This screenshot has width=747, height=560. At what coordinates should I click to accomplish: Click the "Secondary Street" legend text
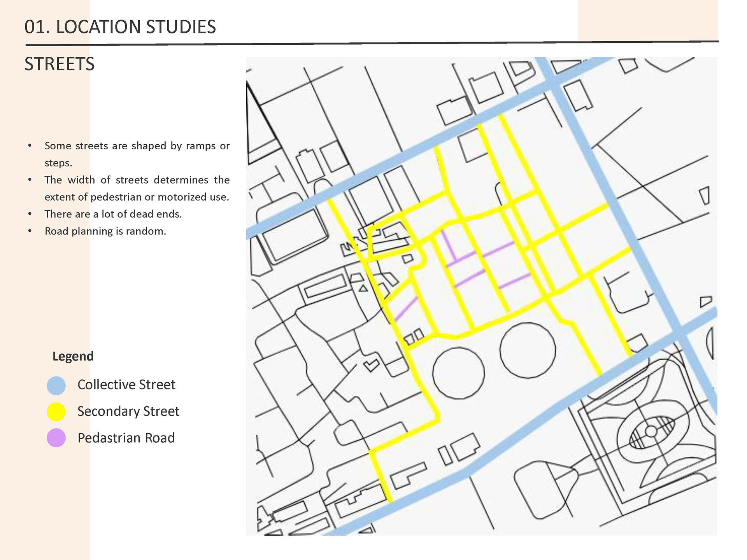pyautogui.click(x=128, y=411)
